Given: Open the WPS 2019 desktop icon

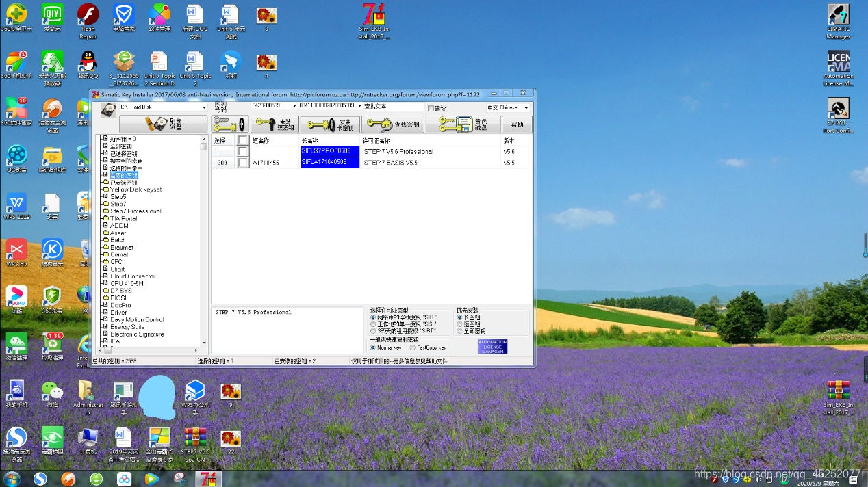Looking at the screenshot, I should coord(17,206).
